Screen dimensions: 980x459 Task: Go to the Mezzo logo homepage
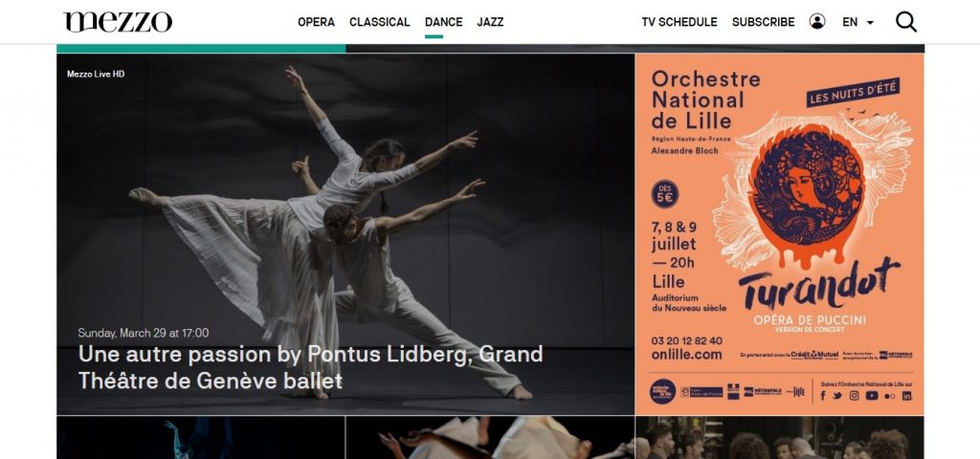point(118,22)
